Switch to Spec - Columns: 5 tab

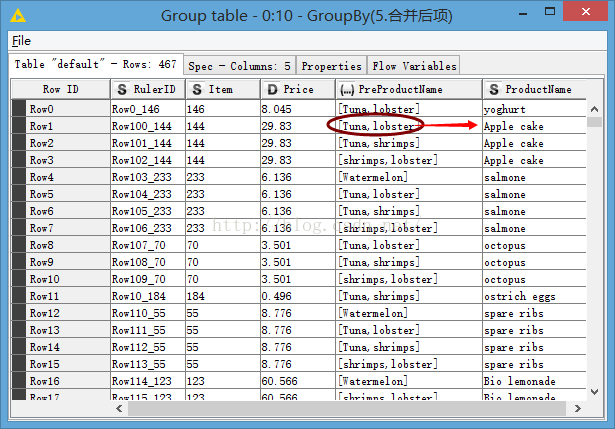[239, 66]
